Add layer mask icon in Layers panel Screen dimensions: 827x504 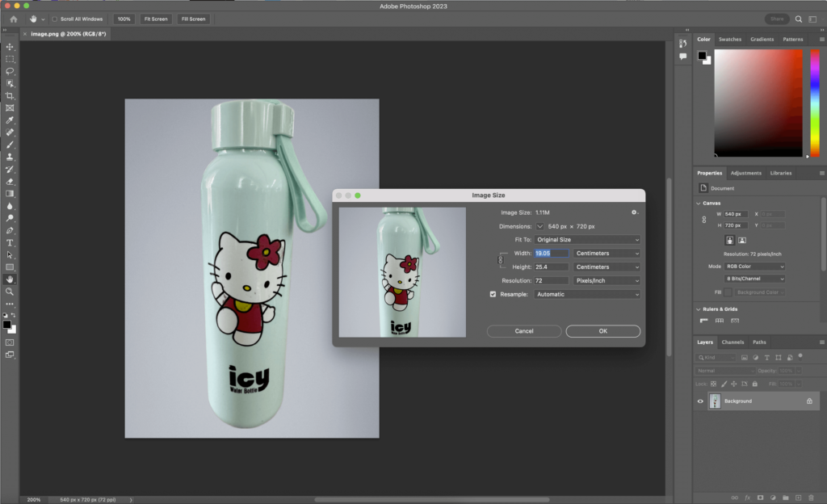[x=760, y=498]
